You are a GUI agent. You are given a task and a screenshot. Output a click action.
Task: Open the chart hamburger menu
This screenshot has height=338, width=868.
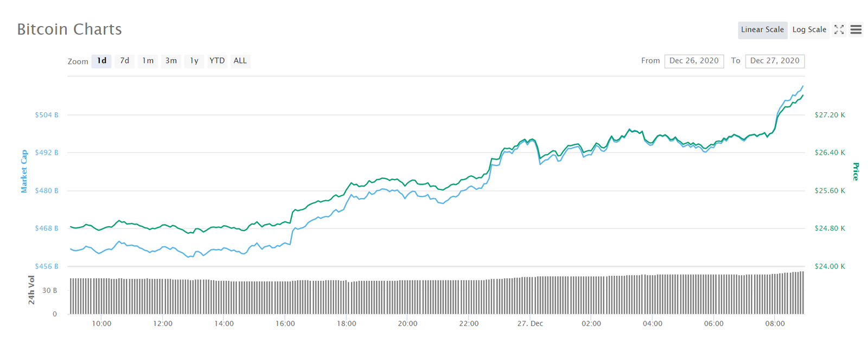tap(856, 30)
